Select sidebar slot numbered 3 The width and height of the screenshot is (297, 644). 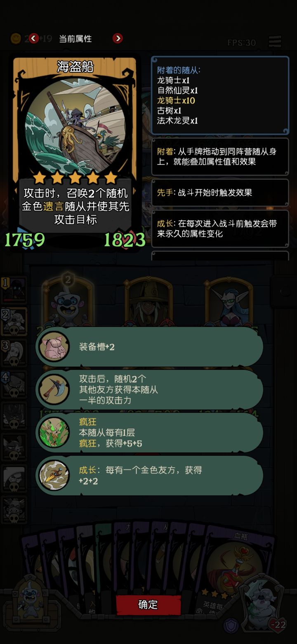click(14, 353)
